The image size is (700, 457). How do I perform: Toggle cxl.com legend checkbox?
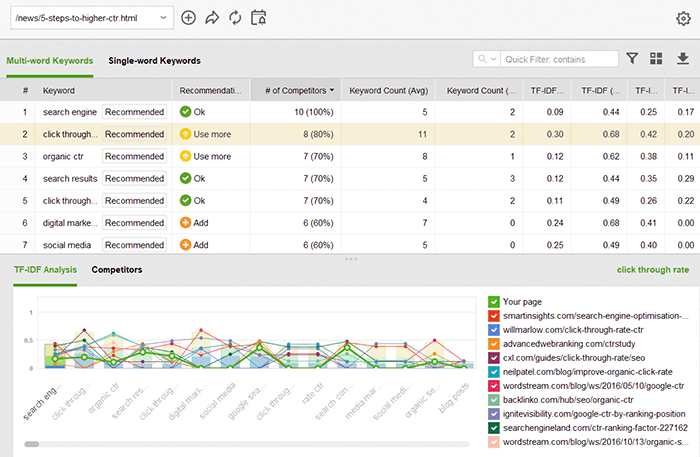point(493,358)
